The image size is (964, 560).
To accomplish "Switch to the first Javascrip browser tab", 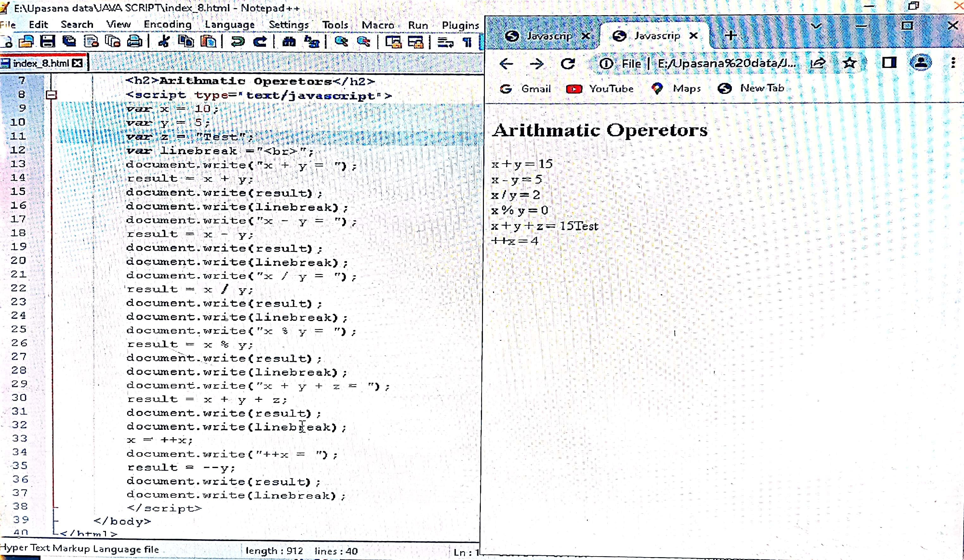I will click(543, 36).
